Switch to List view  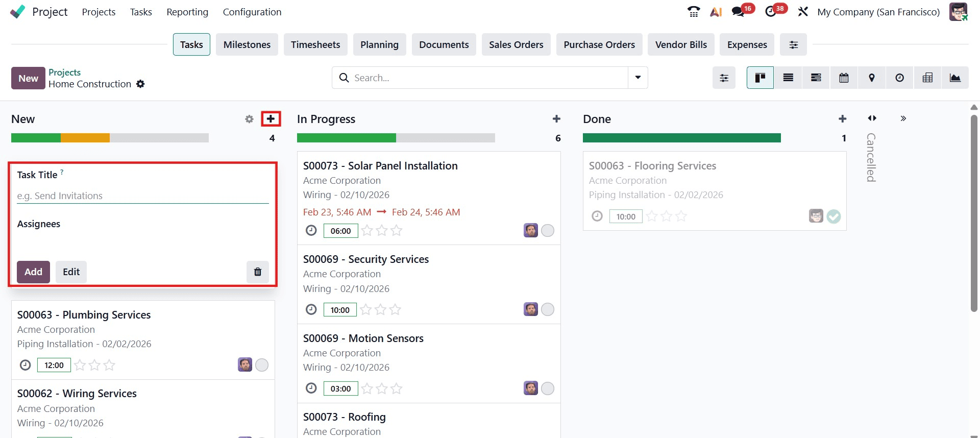788,78
